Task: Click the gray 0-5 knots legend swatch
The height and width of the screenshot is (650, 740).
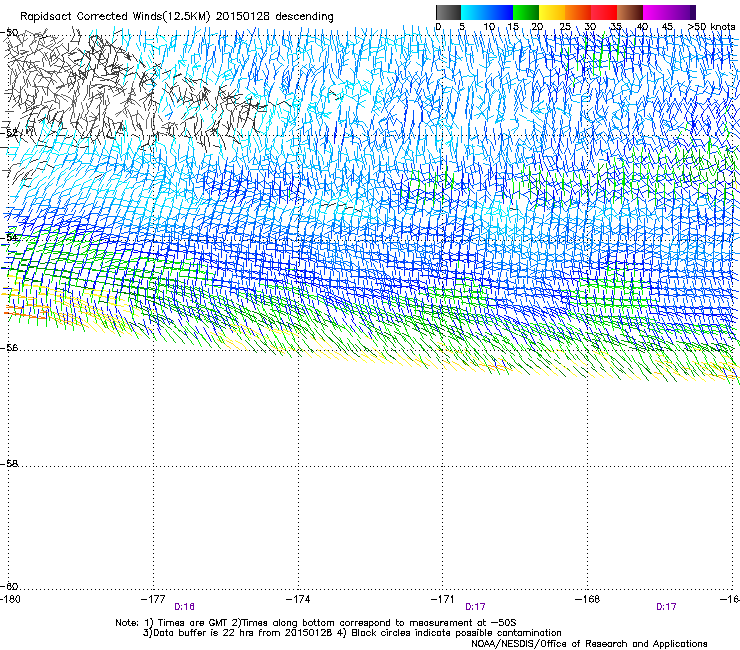Action: tap(448, 12)
